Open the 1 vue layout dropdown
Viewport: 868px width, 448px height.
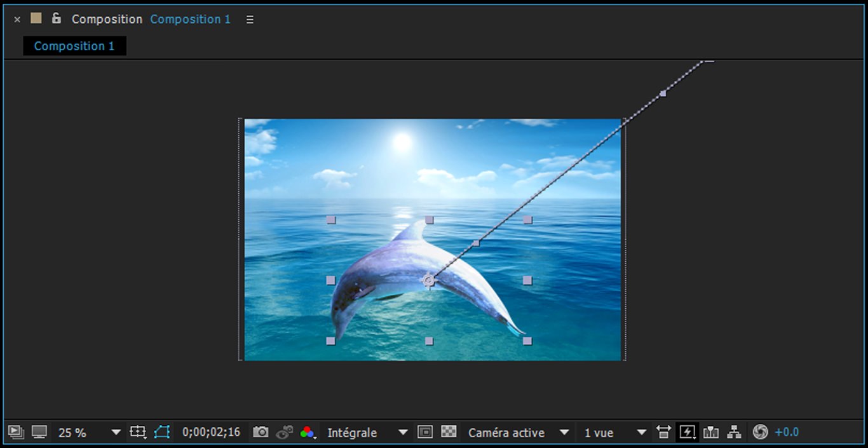[x=614, y=433]
